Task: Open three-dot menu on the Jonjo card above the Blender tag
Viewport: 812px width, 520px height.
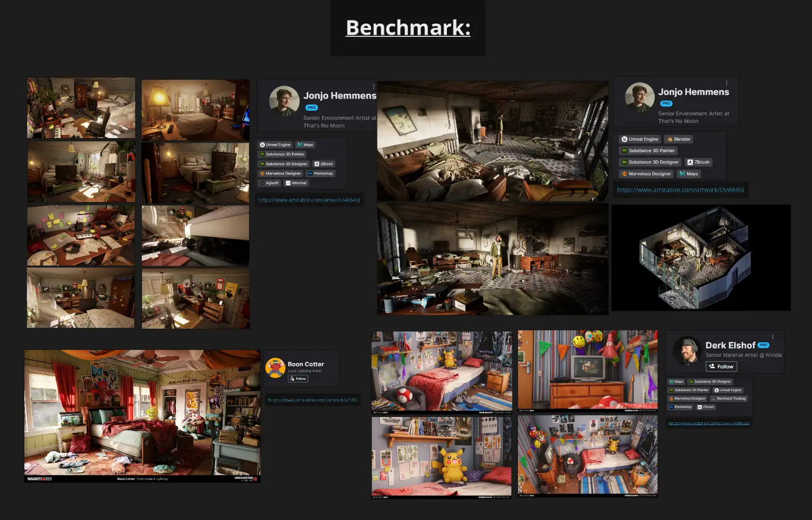Action: tap(726, 83)
